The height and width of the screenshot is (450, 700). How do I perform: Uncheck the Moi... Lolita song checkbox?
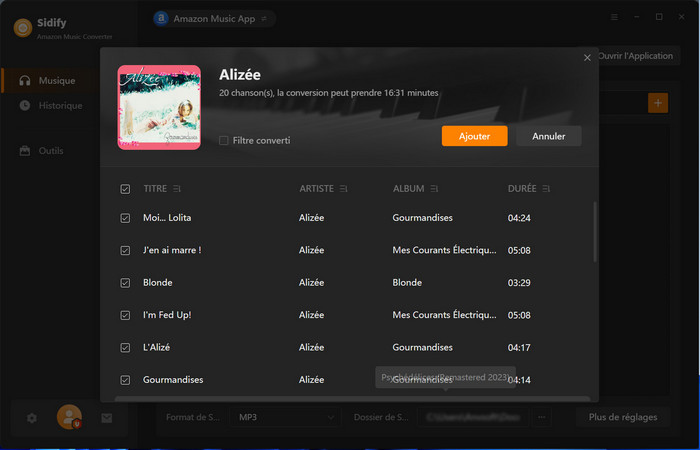click(x=125, y=218)
